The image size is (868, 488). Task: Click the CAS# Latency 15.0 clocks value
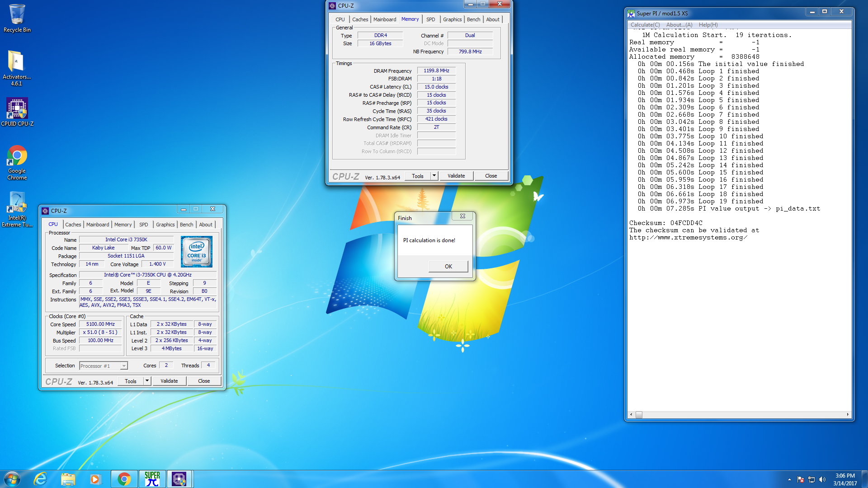[x=436, y=87]
